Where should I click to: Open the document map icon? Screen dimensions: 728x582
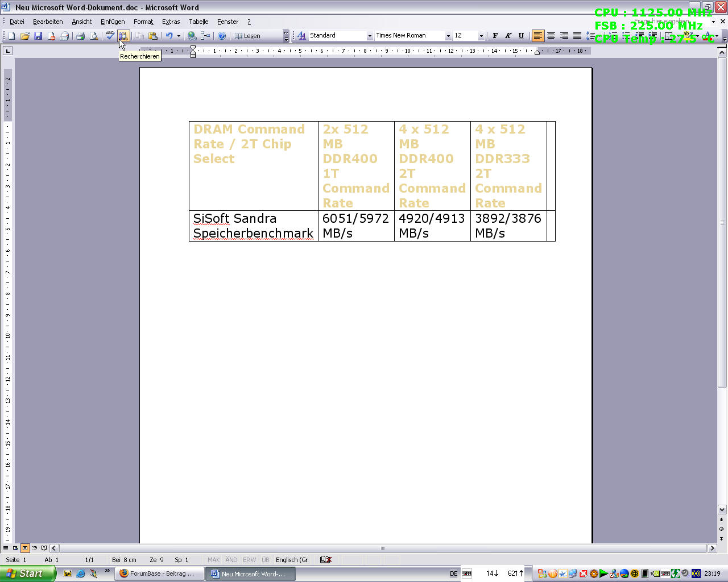pyautogui.click(x=205, y=36)
